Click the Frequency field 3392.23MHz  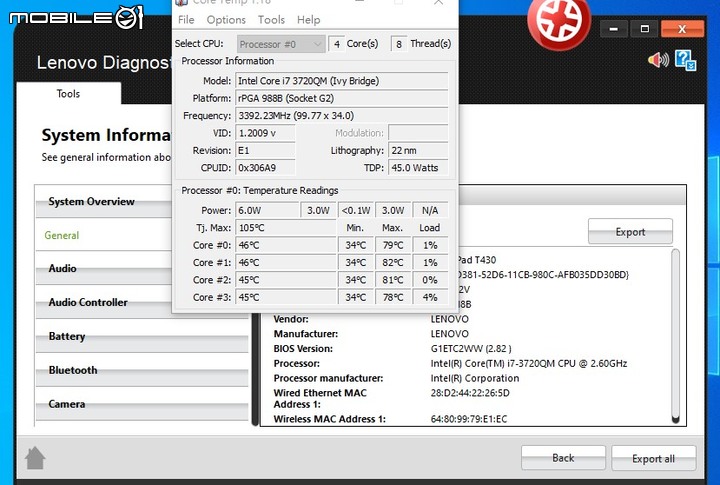(x=342, y=116)
